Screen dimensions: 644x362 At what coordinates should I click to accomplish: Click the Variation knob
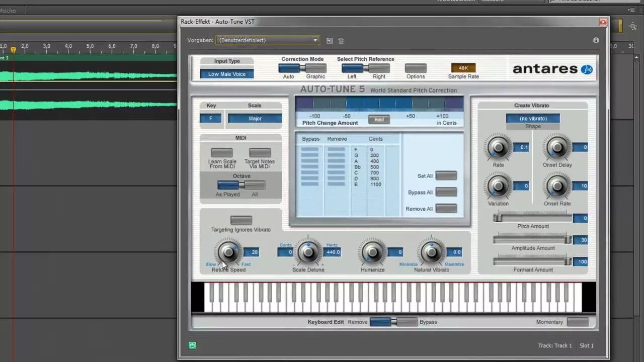(x=498, y=186)
